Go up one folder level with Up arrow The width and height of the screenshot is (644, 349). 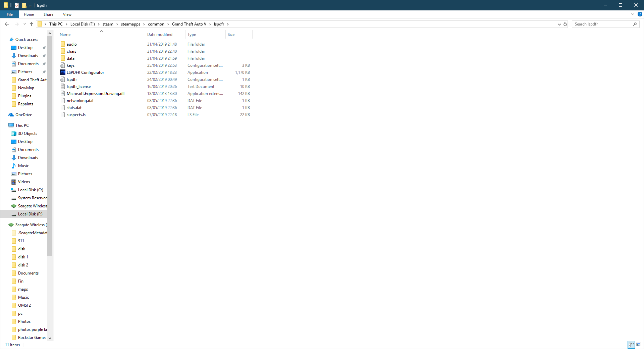[32, 24]
